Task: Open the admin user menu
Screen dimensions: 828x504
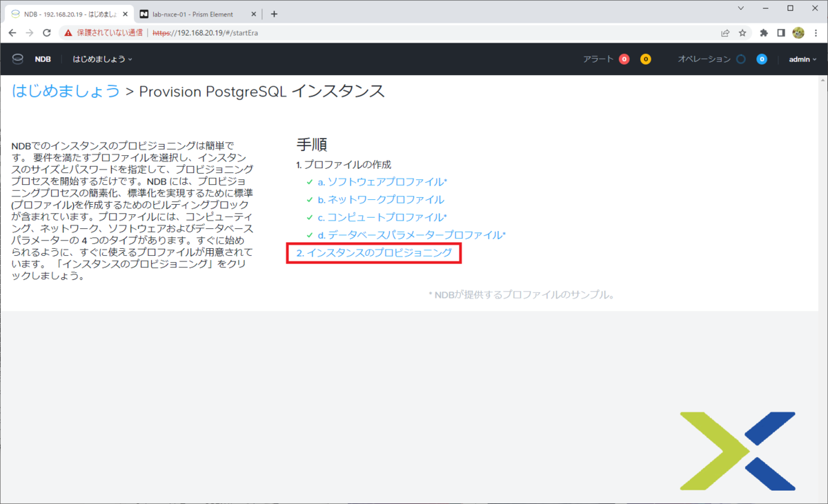Action: click(x=802, y=59)
